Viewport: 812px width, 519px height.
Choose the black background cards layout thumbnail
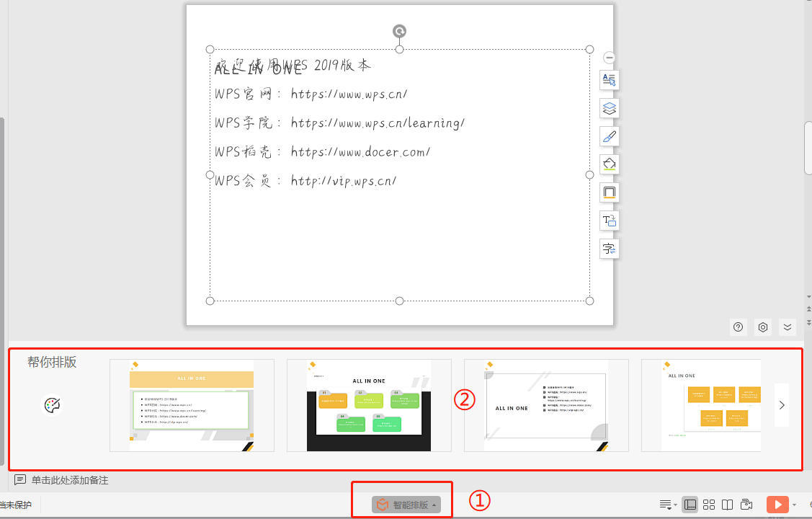[x=369, y=406]
